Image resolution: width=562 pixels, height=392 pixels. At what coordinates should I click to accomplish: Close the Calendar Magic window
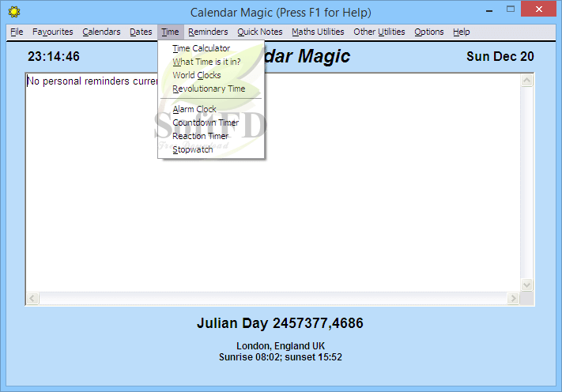point(539,9)
